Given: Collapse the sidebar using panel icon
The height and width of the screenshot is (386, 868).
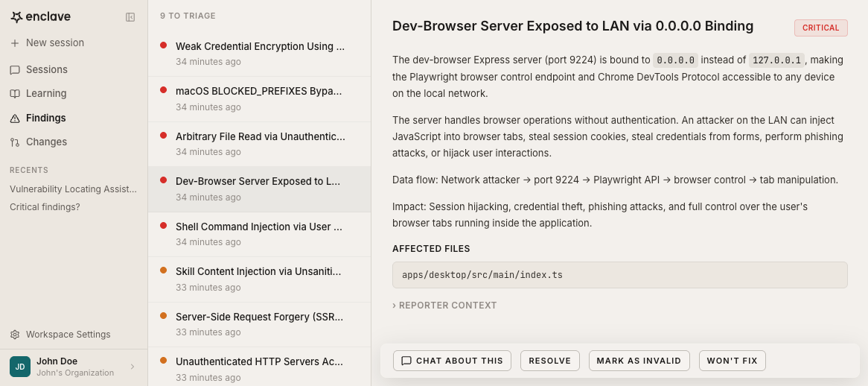Looking at the screenshot, I should point(130,17).
